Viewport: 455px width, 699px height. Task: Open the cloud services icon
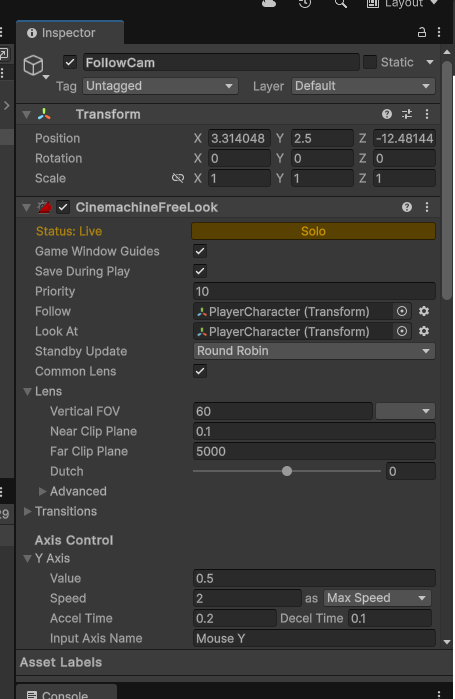pyautogui.click(x=269, y=4)
